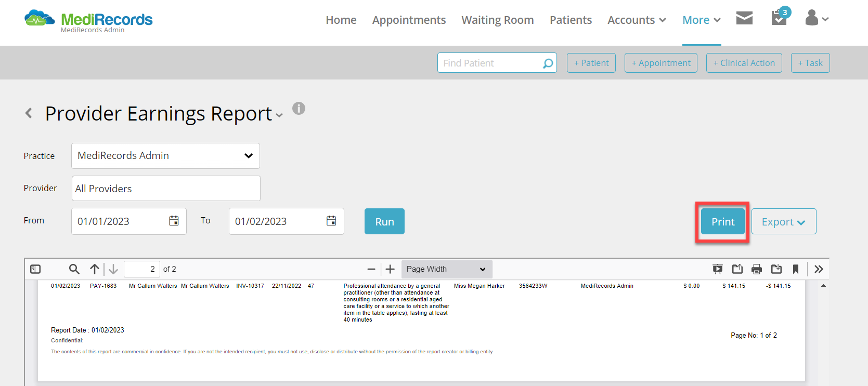Image resolution: width=868 pixels, height=386 pixels.
Task: Go to next page in viewer
Action: (113, 269)
